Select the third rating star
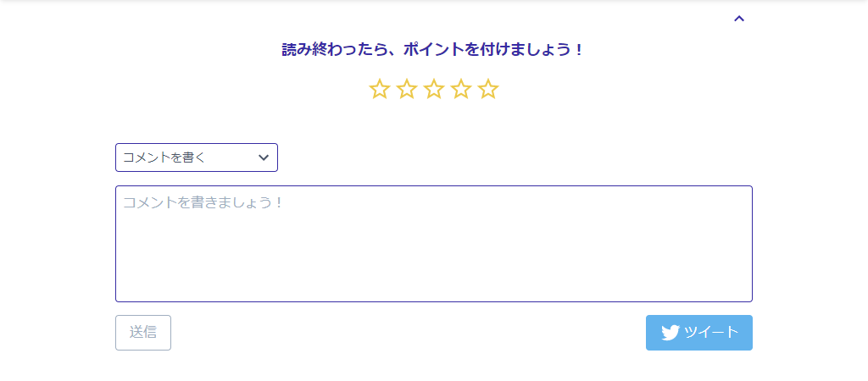868x381 pixels. 434,89
